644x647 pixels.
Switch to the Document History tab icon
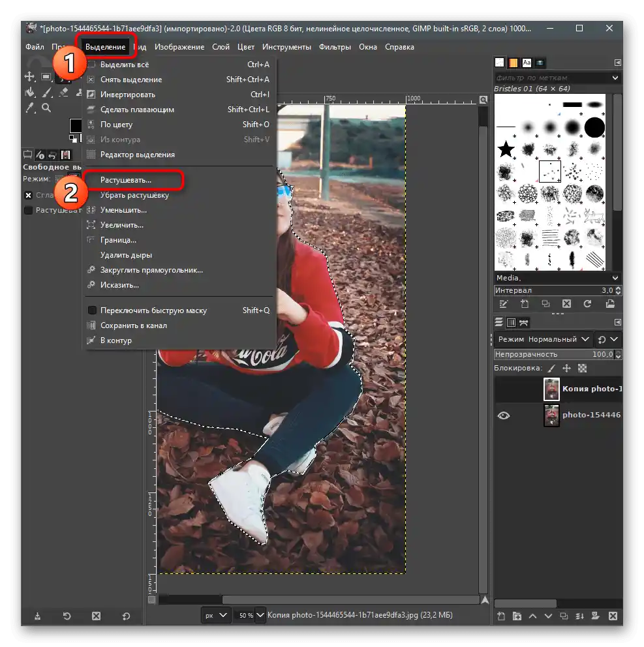click(x=540, y=63)
